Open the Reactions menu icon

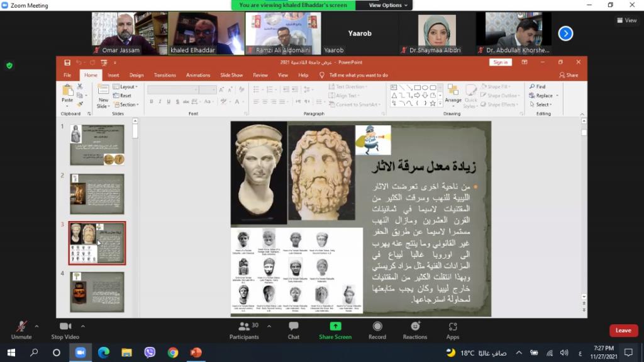(x=415, y=326)
